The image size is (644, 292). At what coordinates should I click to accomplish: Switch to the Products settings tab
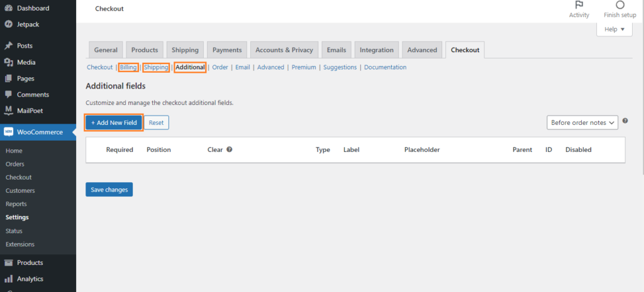[x=145, y=50]
